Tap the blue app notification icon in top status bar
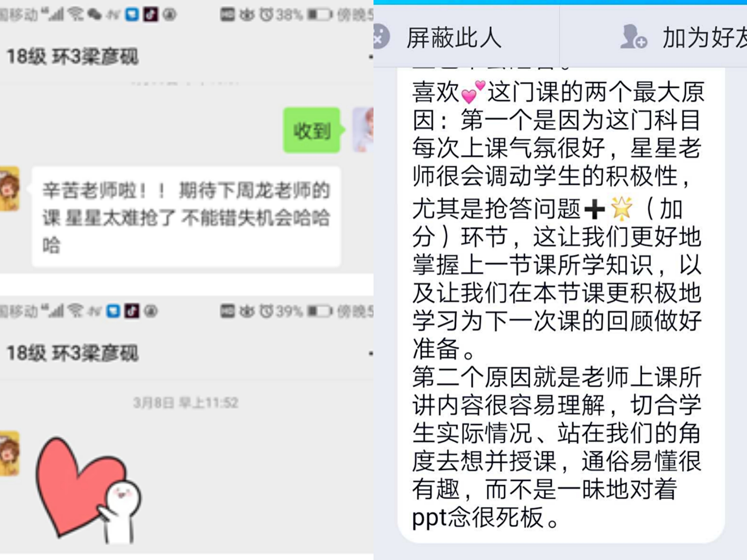 132,15
